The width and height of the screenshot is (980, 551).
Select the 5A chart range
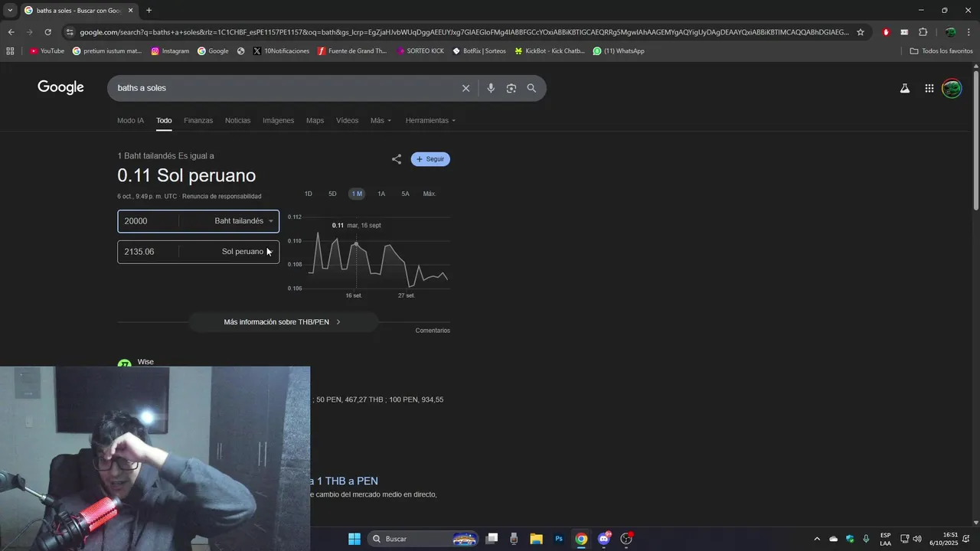405,194
